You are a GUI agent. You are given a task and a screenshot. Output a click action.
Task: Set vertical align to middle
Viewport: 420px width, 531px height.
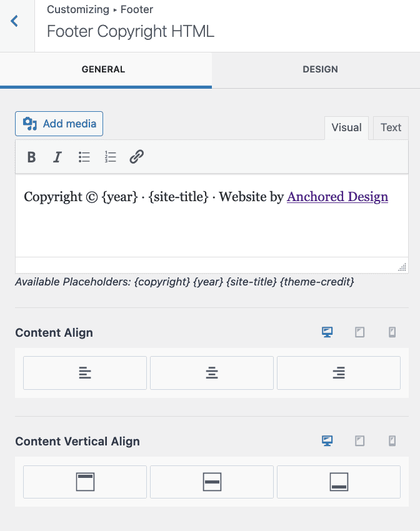tap(212, 482)
